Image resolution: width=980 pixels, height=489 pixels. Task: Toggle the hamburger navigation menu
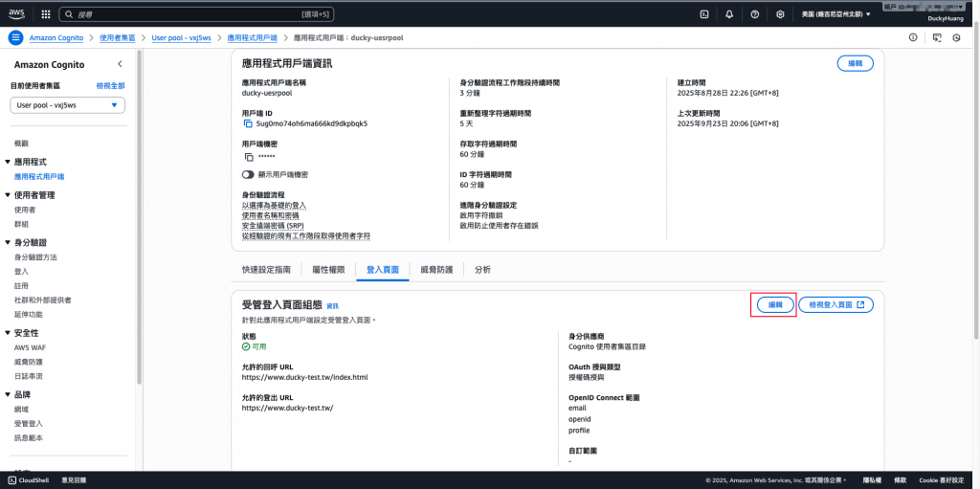click(x=15, y=37)
